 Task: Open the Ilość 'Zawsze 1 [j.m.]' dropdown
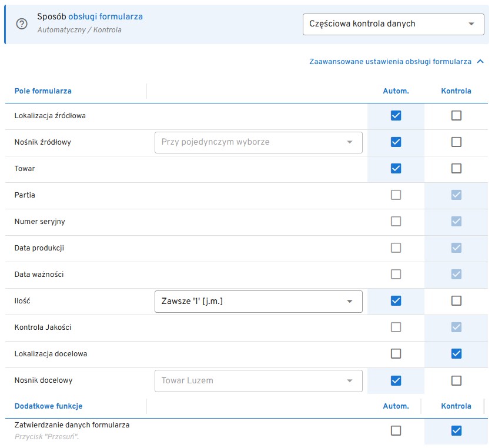[x=258, y=301]
